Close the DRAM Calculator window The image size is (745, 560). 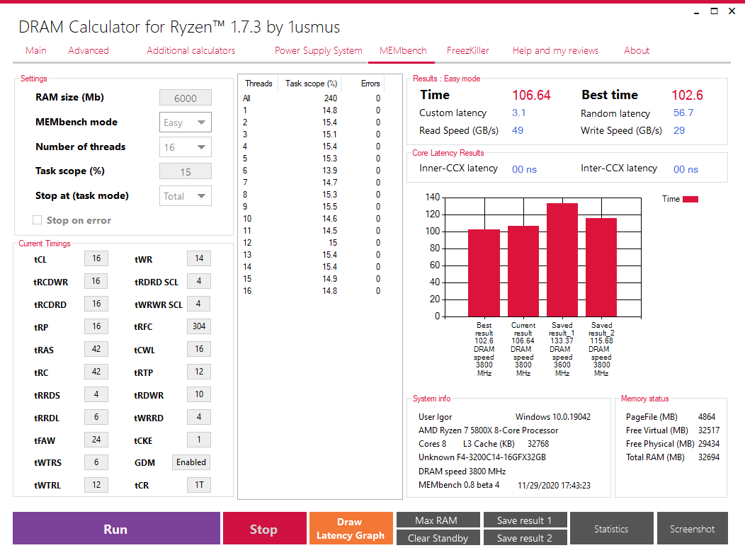[x=732, y=11]
